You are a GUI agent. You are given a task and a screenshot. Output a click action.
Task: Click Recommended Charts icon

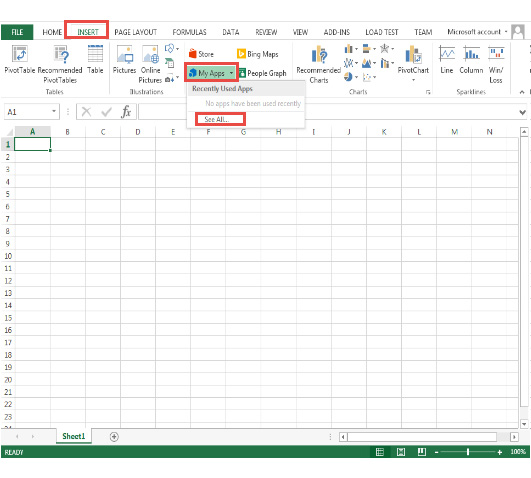pyautogui.click(x=318, y=64)
